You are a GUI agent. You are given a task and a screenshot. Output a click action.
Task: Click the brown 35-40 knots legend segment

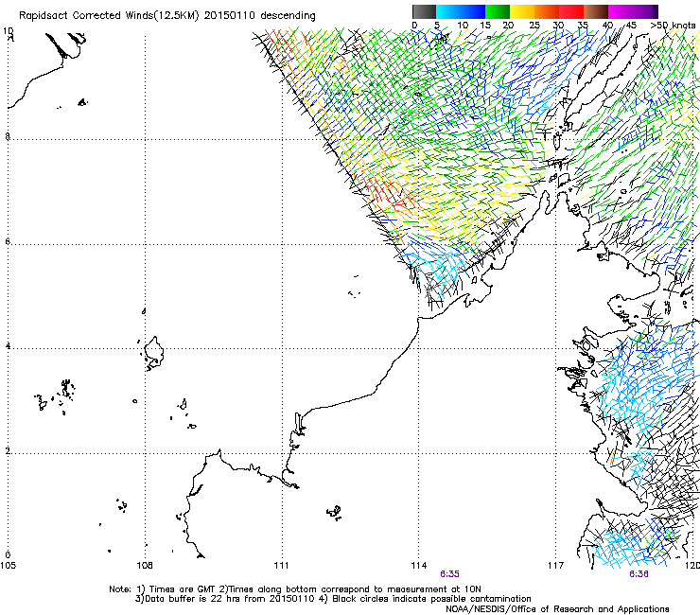(596, 11)
